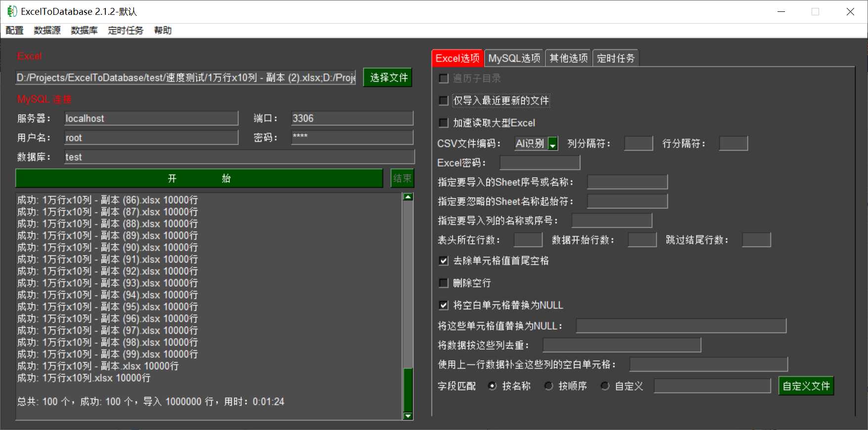
Task: Click the 指定要导入列的名称或序号 field
Action: [x=612, y=221]
